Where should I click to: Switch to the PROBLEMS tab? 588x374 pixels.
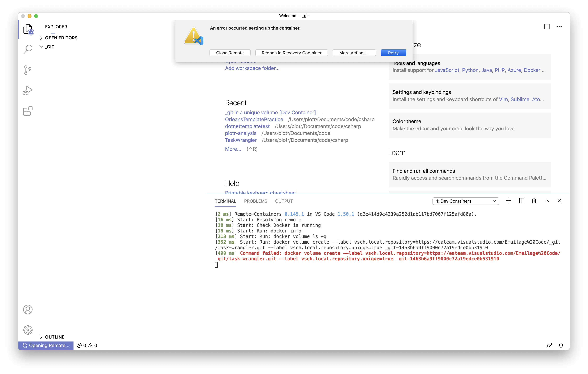[x=255, y=201]
